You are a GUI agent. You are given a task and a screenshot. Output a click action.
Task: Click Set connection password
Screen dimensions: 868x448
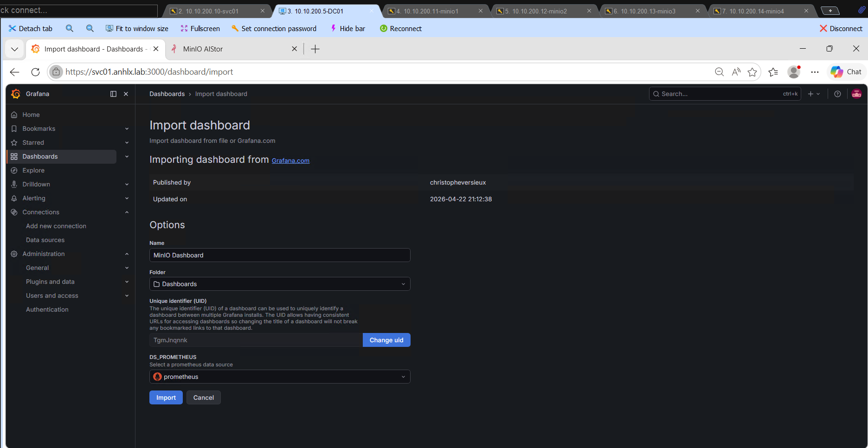[274, 28]
